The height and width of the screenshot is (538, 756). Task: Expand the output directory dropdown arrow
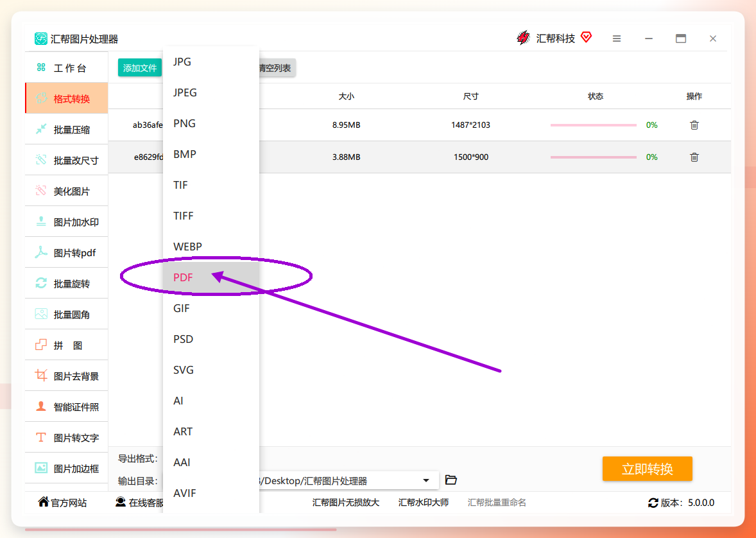click(x=425, y=481)
